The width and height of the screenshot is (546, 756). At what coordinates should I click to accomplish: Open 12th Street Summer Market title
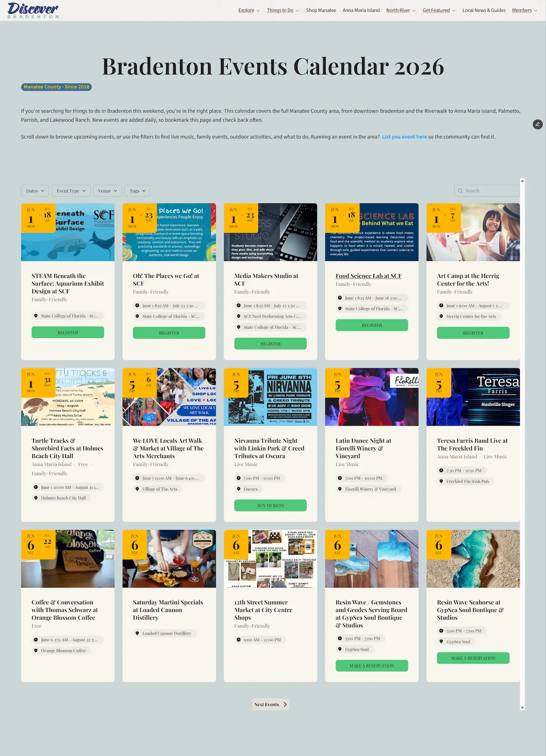[263, 610]
